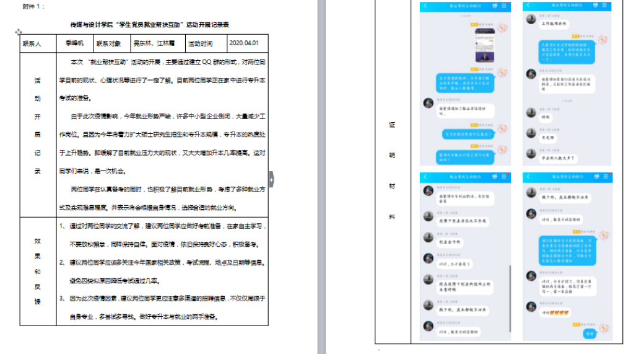Click the cell containing 吴东林、江林霜
The width and height of the screenshot is (644, 354).
(x=154, y=44)
